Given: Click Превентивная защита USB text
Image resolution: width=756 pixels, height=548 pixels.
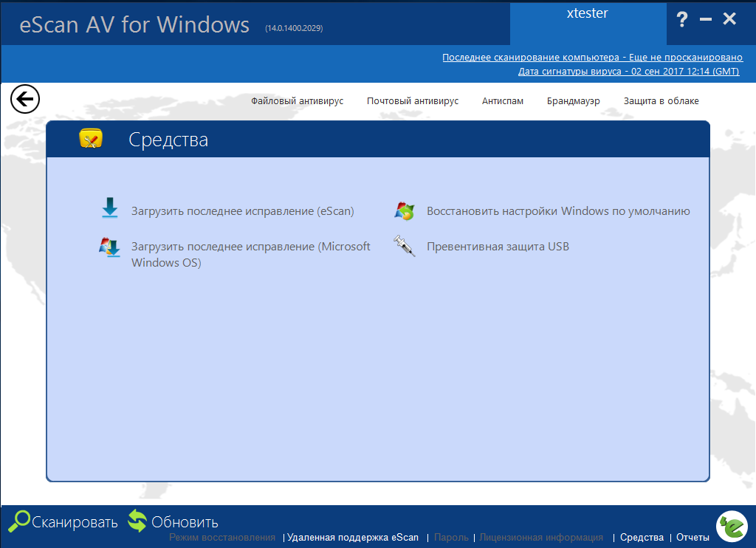Looking at the screenshot, I should click(x=498, y=247).
